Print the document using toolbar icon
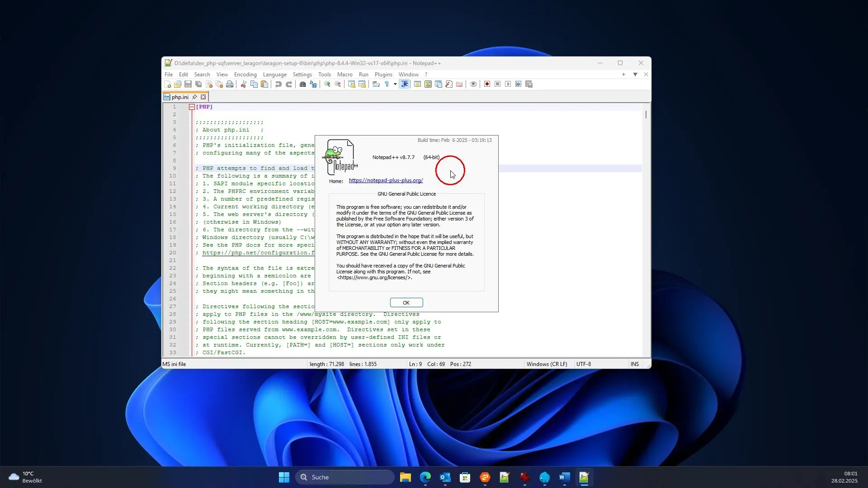The image size is (868, 488). point(230,84)
